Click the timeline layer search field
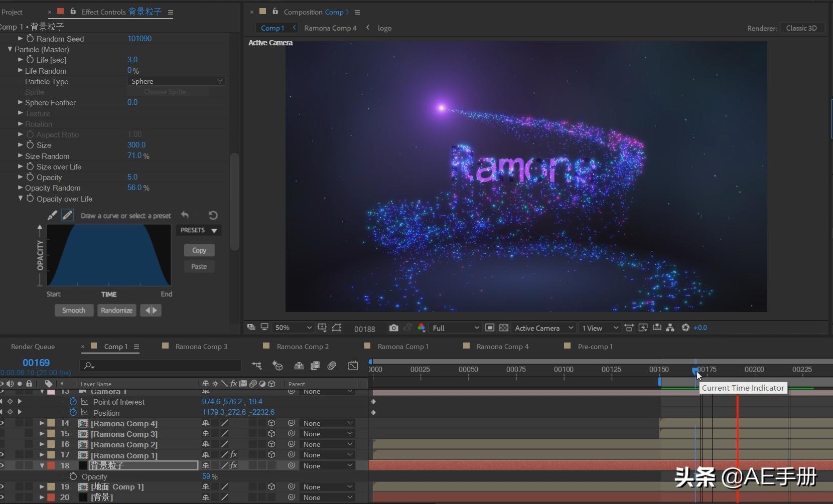The width and height of the screenshot is (833, 504). [161, 366]
